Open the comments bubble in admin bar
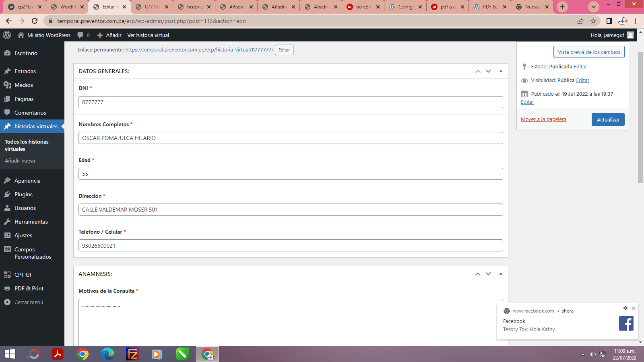The image size is (644, 362). click(x=83, y=35)
